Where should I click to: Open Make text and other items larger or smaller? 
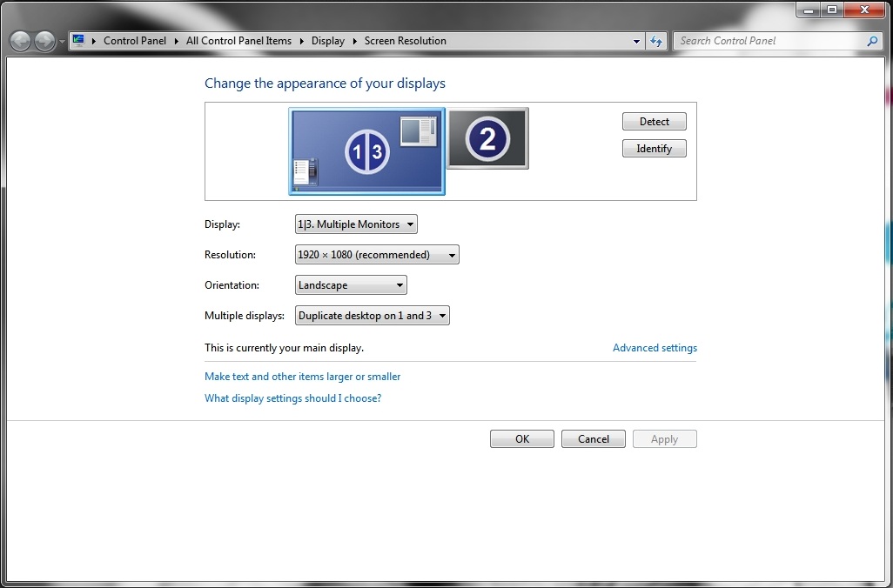302,377
